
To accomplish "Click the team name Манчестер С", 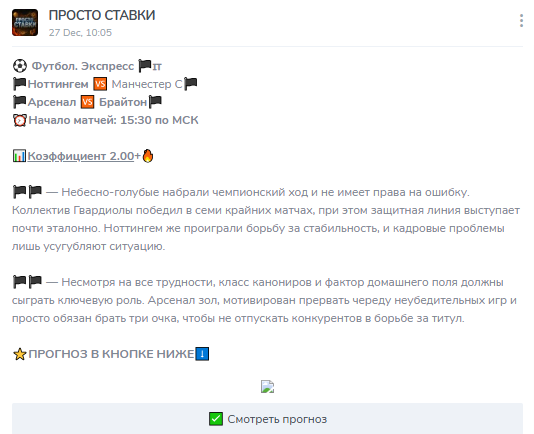I will (147, 84).
